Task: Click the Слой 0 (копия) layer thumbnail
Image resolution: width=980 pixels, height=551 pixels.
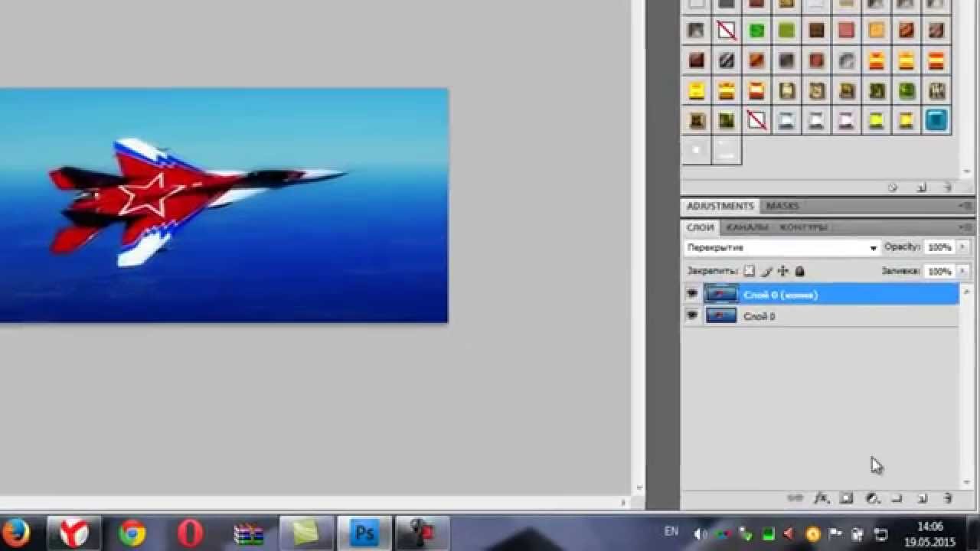Action: tap(721, 294)
